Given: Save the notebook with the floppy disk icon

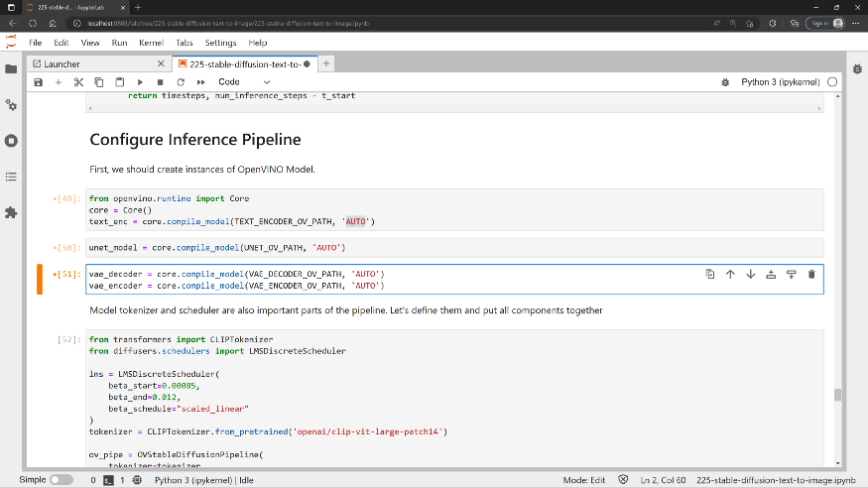Looking at the screenshot, I should pos(39,82).
